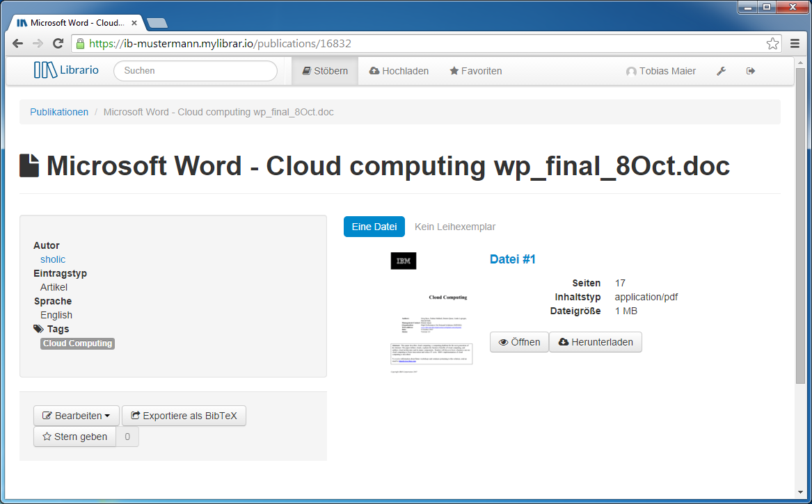Click the '17' pages value

coord(621,283)
